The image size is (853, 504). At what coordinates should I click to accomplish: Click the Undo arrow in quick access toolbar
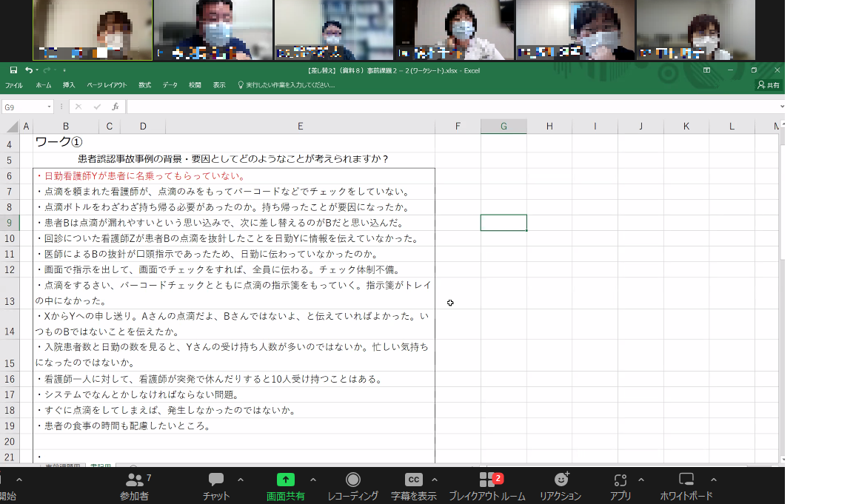point(28,70)
